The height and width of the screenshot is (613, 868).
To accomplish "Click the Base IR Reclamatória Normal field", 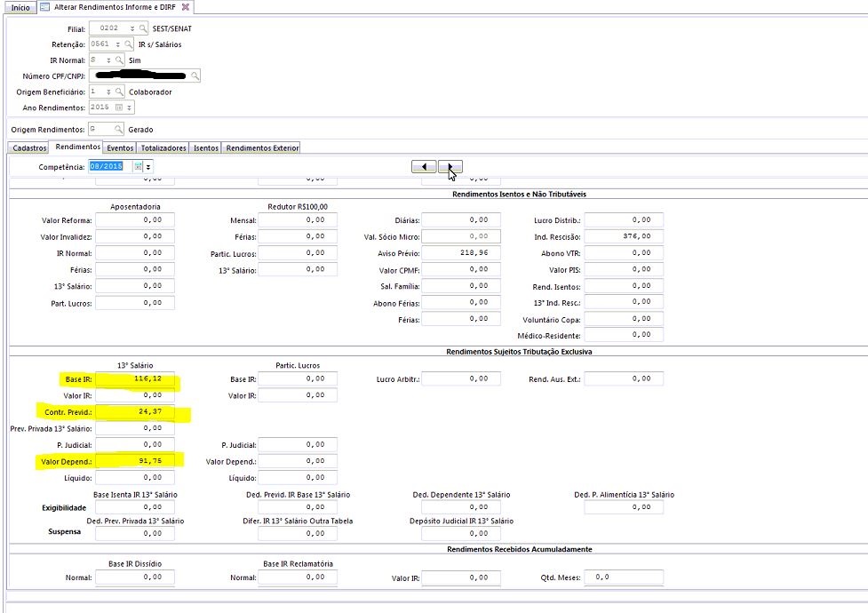I will [x=298, y=577].
